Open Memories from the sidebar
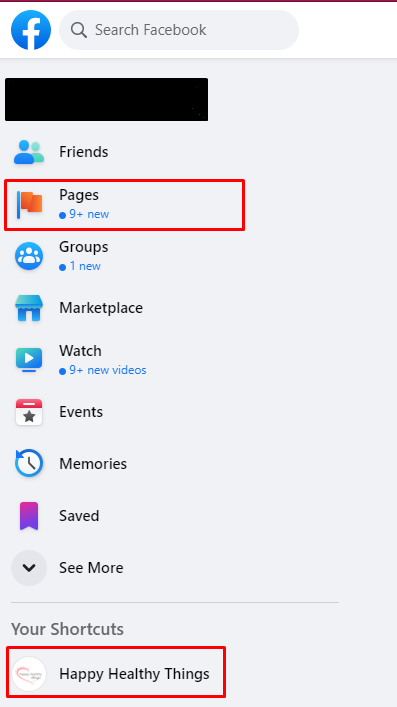Screen dimensions: 397x707 click(x=93, y=464)
